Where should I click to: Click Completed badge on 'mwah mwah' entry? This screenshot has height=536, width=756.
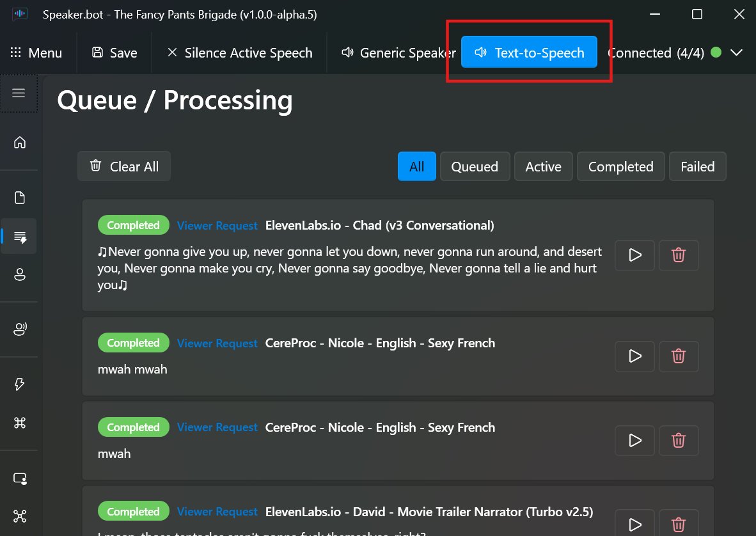point(134,343)
